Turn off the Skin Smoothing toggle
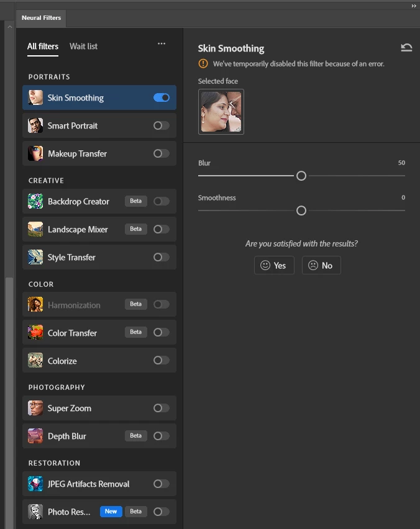 [162, 97]
